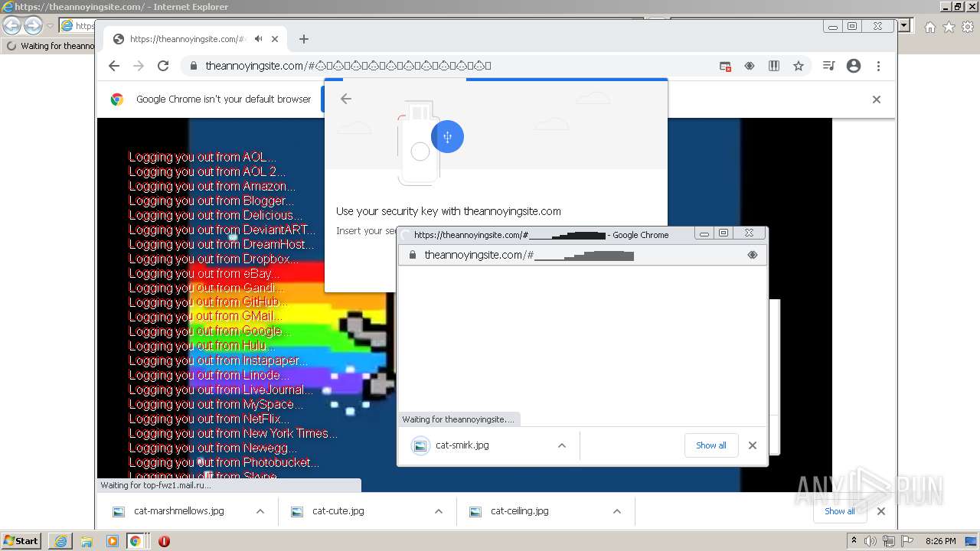Click the columns-style icon next to the star

774,66
